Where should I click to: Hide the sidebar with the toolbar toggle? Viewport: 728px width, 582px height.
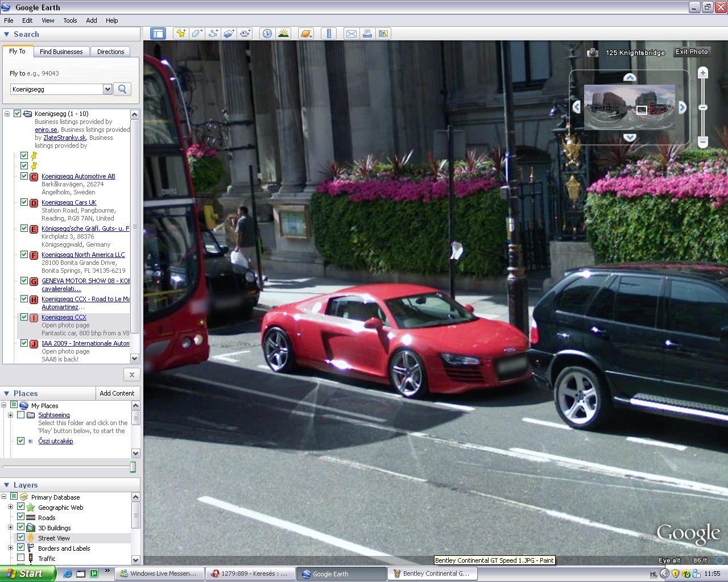click(x=158, y=34)
